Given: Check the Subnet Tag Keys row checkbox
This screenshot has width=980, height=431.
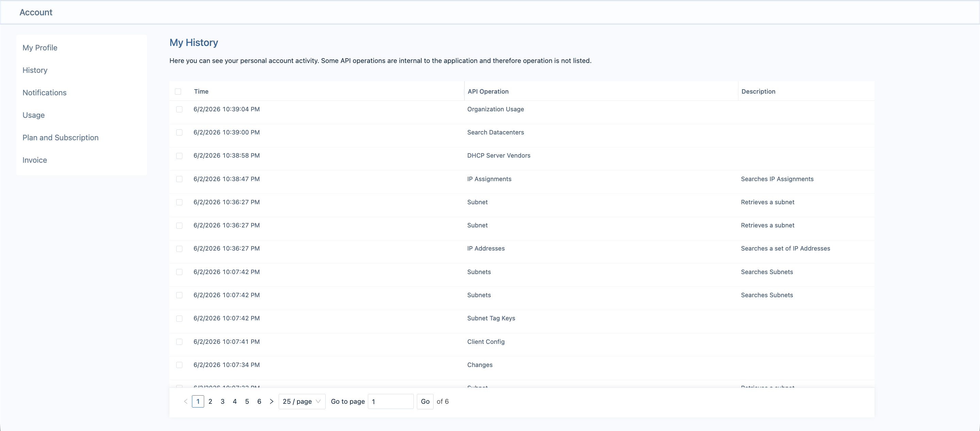Looking at the screenshot, I should 179,318.
